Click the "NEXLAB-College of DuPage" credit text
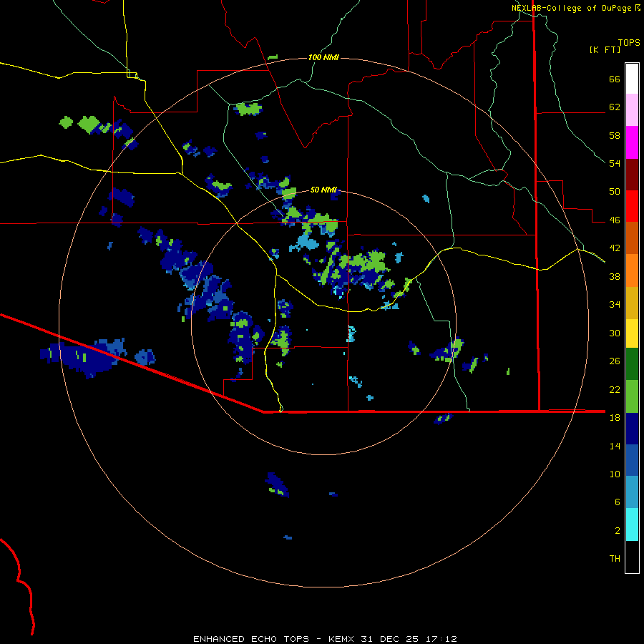Screen dimensions: 644x644 pyautogui.click(x=571, y=8)
